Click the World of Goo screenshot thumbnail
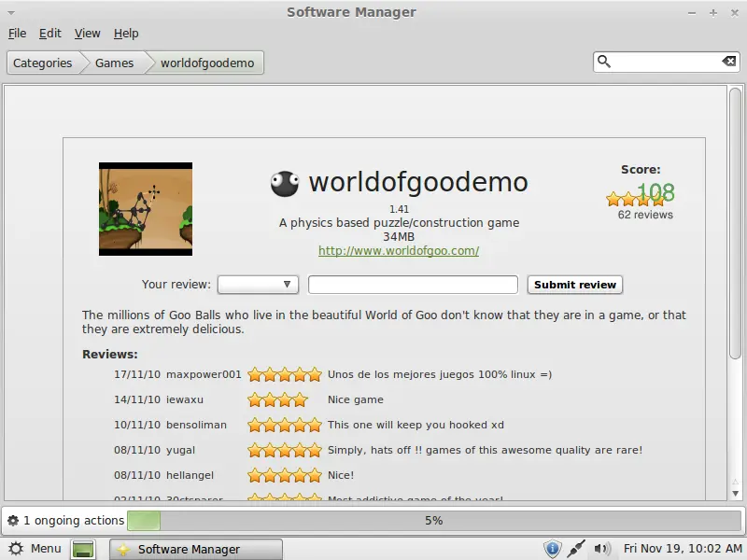747x560 pixels. click(146, 209)
